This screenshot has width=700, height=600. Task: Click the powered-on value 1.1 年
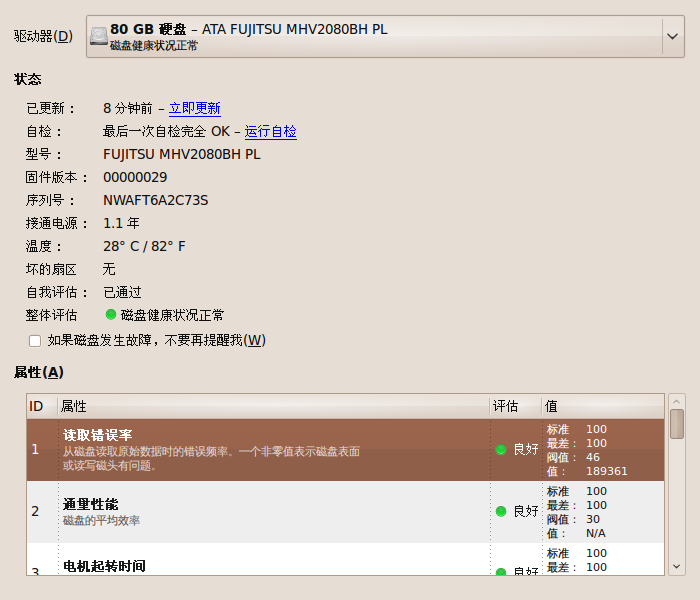tap(121, 223)
